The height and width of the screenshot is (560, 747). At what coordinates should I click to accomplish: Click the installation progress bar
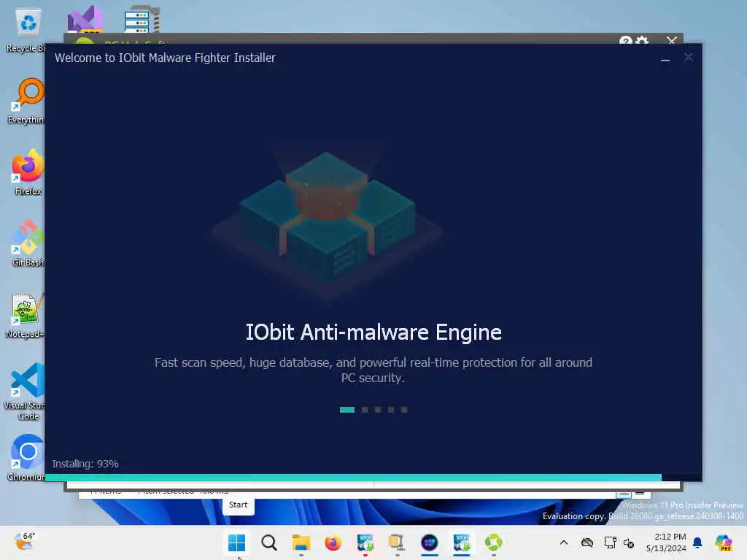click(373, 477)
